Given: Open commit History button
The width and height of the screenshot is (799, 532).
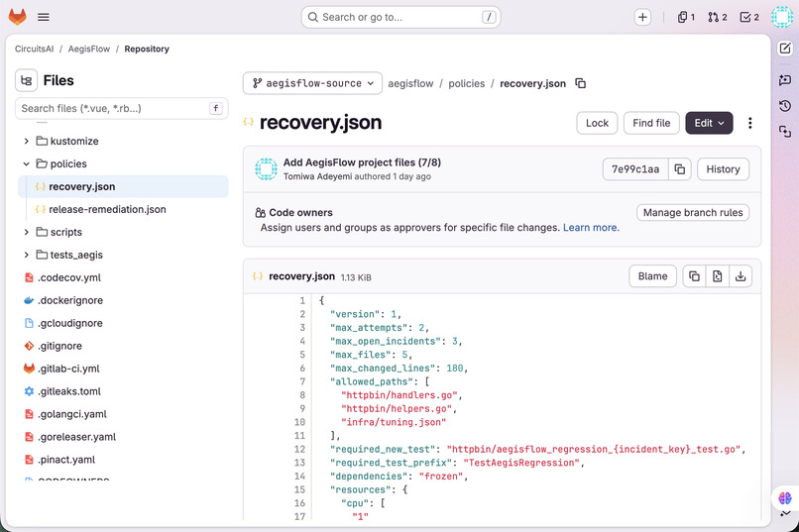Looking at the screenshot, I should 723,169.
